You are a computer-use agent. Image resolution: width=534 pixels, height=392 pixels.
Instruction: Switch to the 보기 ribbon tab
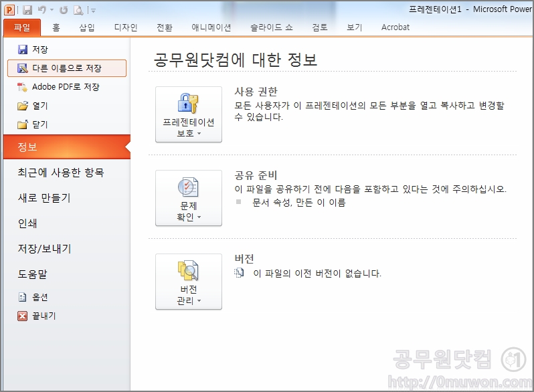click(354, 27)
